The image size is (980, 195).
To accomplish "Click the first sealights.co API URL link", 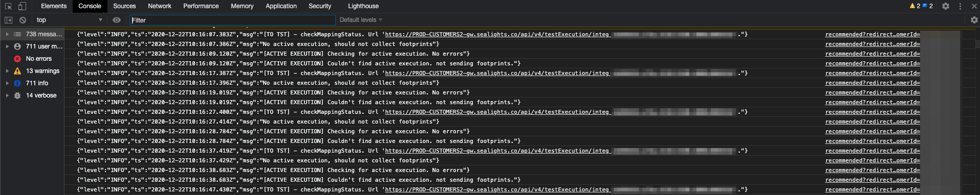I will (x=497, y=34).
